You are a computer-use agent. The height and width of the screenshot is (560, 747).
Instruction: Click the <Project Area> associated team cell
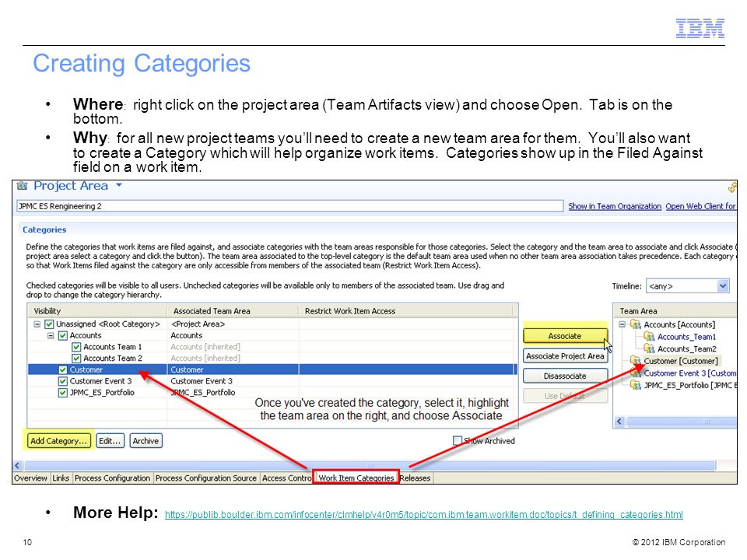(x=198, y=324)
